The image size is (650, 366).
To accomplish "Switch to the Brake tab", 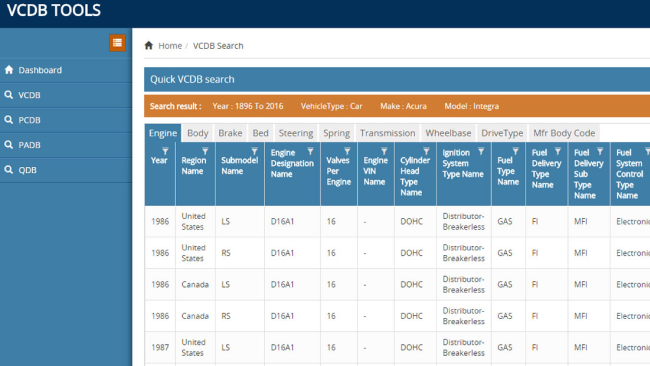I will 230,133.
